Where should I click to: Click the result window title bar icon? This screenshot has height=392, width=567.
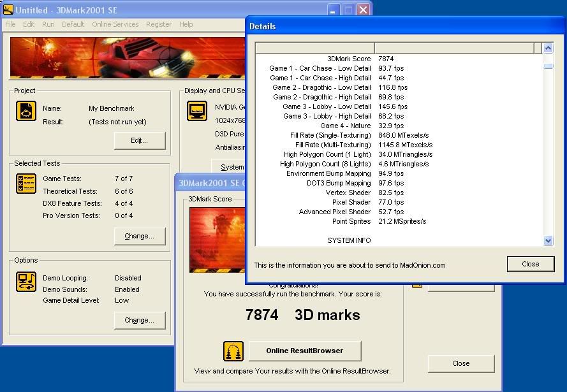tap(180, 182)
